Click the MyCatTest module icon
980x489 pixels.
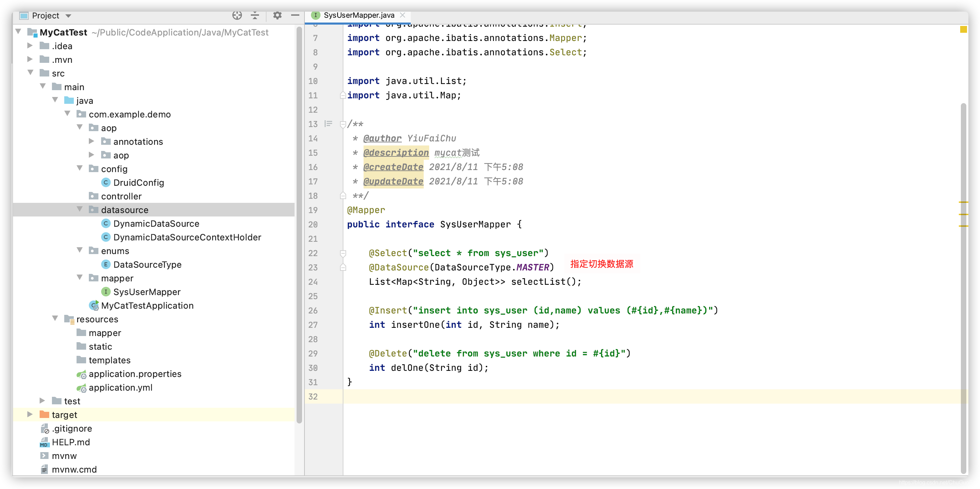click(32, 32)
